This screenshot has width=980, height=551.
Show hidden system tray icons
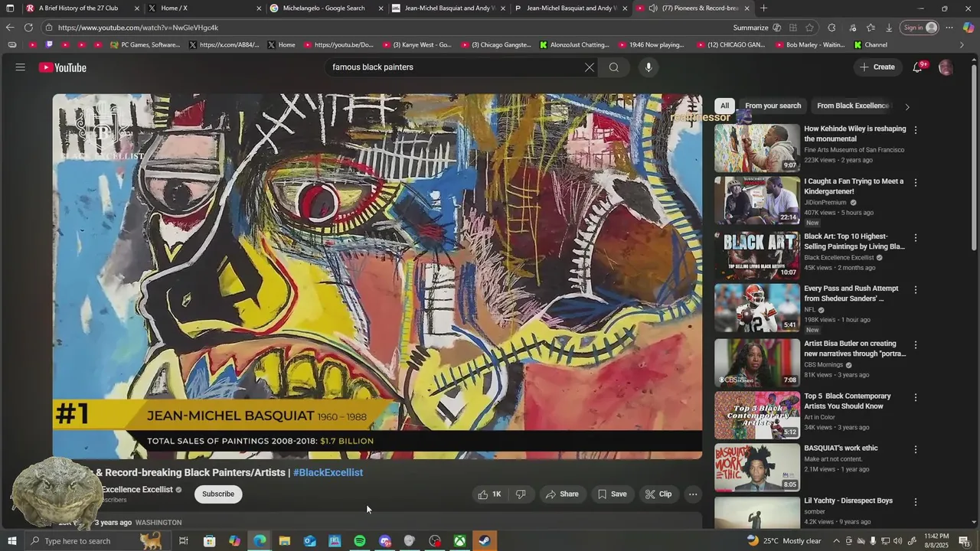click(837, 541)
